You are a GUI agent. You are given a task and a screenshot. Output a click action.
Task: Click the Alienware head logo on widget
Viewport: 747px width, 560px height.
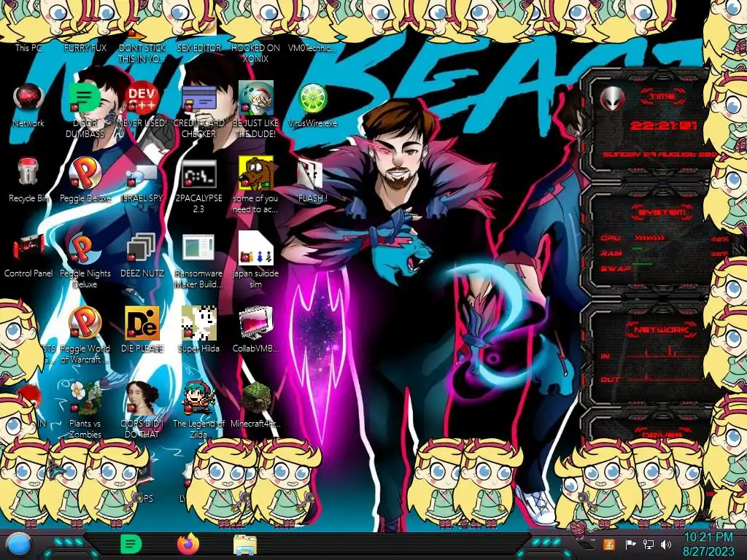pos(612,98)
